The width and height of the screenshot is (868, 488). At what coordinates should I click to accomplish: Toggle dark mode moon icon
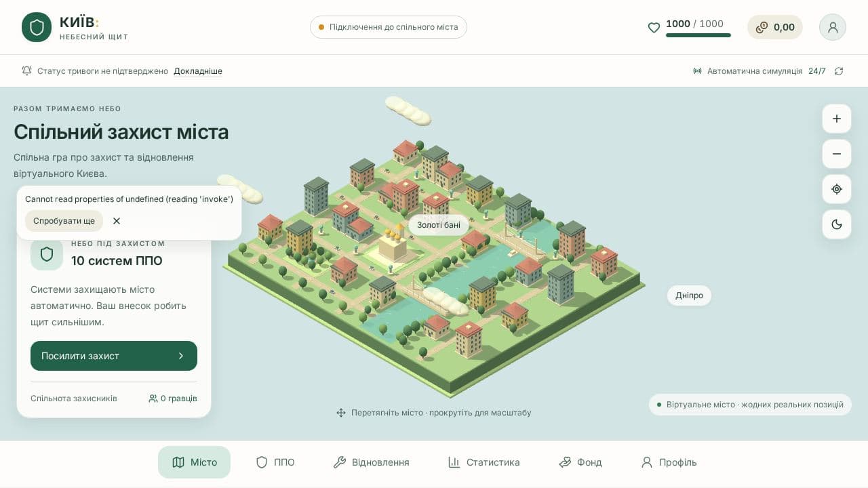(837, 224)
